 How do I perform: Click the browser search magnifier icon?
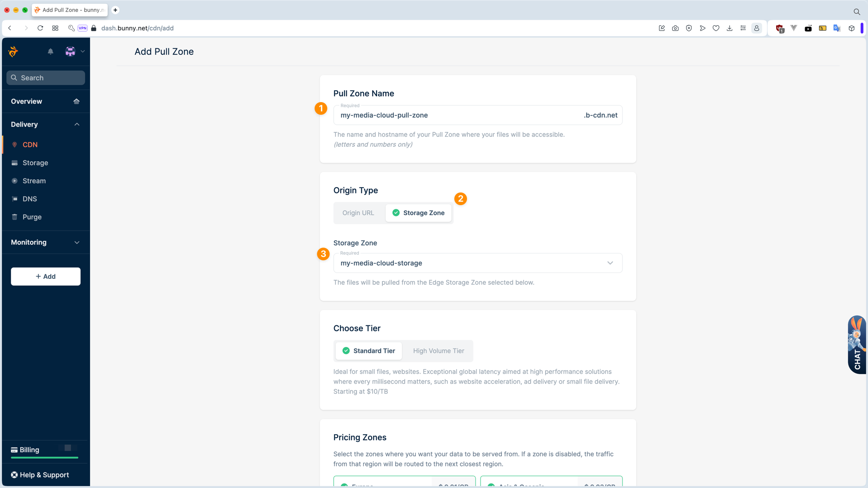pos(857,12)
